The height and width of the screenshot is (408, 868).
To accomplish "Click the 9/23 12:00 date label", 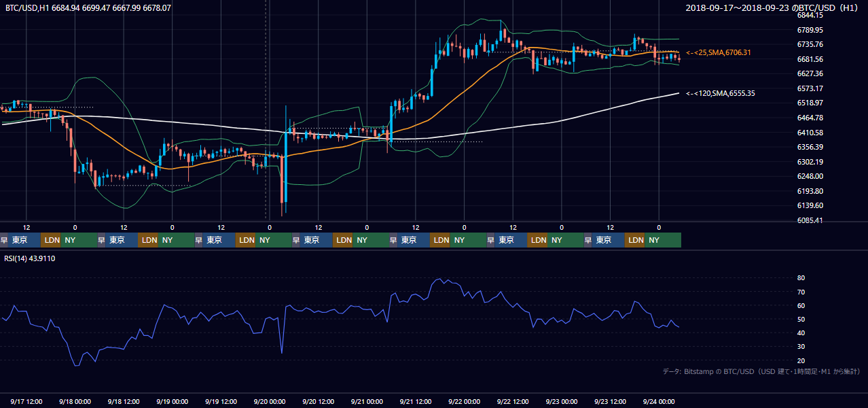I will coord(610,401).
